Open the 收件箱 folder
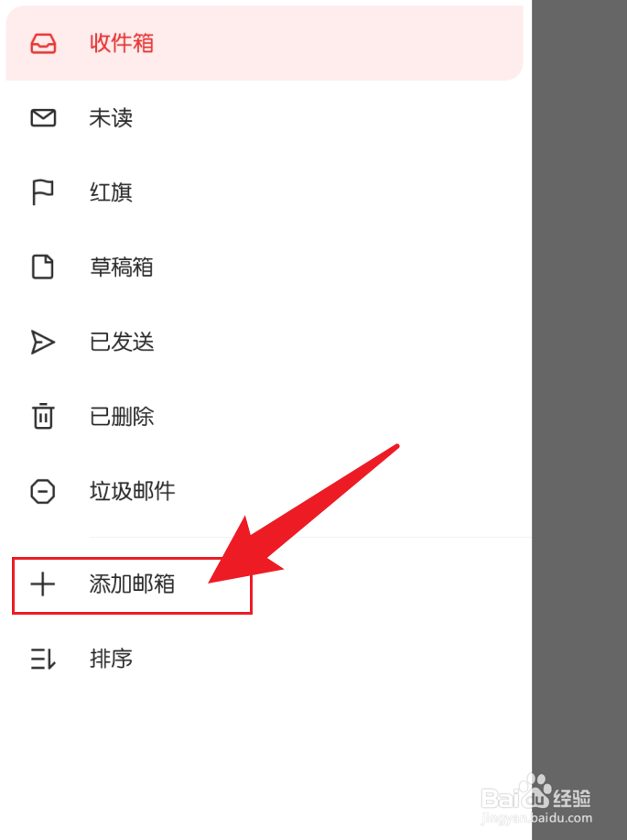The height and width of the screenshot is (840, 627). [x=265, y=43]
